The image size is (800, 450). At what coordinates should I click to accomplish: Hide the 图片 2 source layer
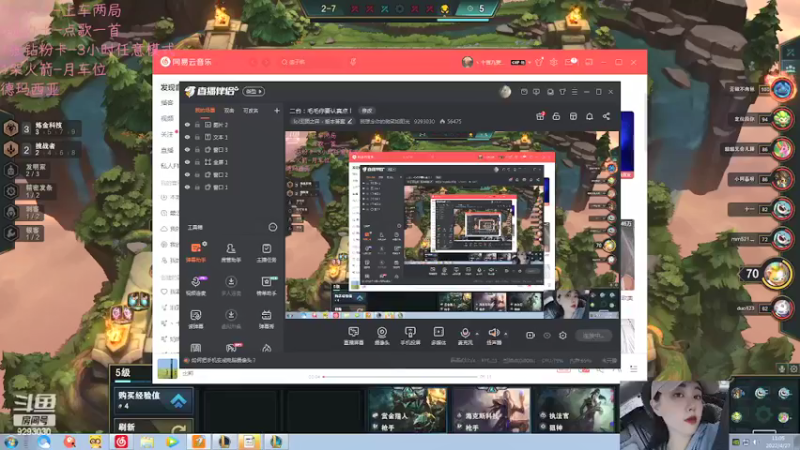tap(187, 124)
